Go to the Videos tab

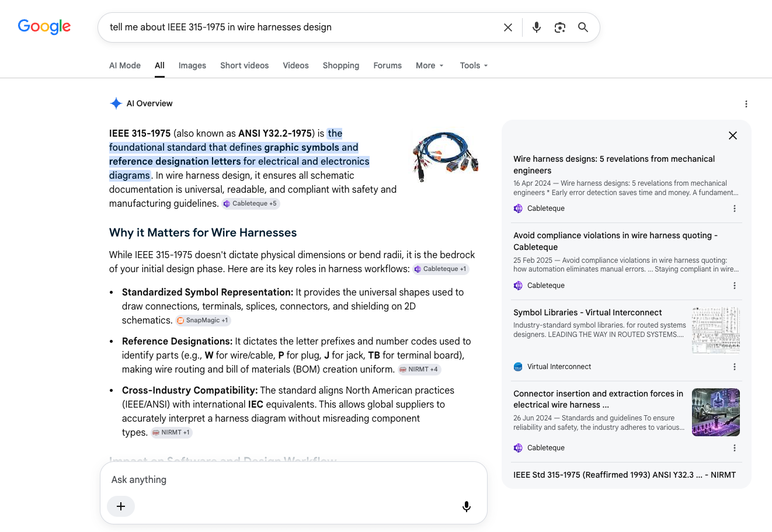pos(296,65)
